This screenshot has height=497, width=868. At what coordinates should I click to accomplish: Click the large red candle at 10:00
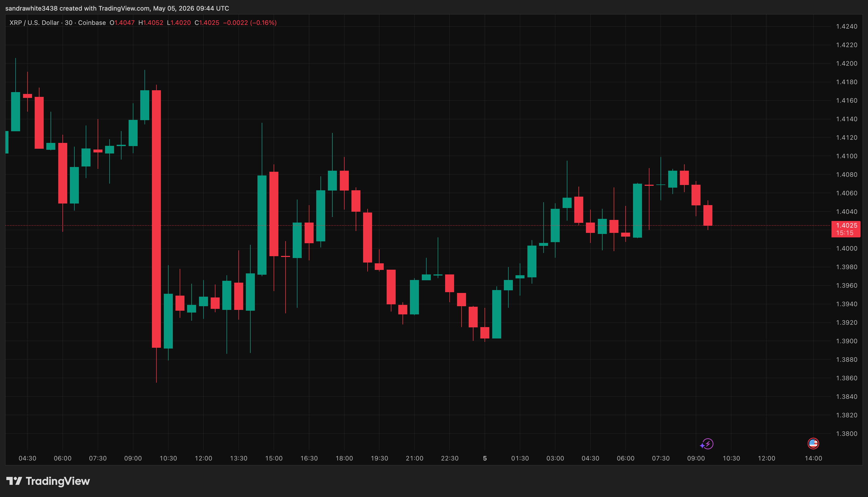pyautogui.click(x=156, y=219)
